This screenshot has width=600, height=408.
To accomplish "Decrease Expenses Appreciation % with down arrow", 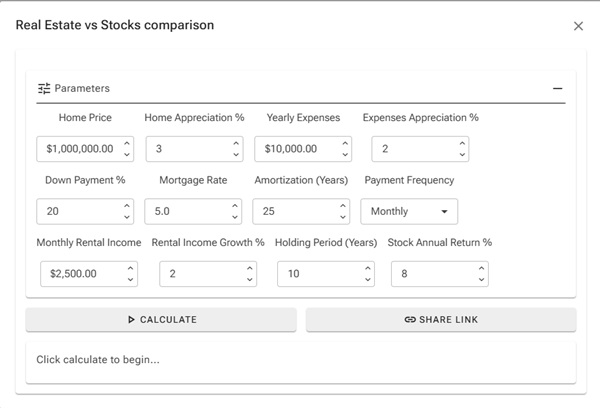I will tap(461, 155).
